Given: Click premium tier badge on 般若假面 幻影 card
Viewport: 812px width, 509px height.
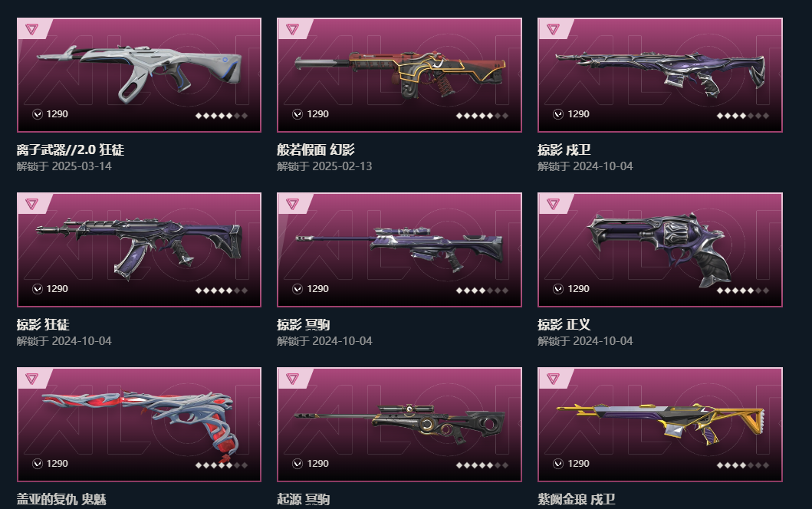Looking at the screenshot, I should click(292, 29).
